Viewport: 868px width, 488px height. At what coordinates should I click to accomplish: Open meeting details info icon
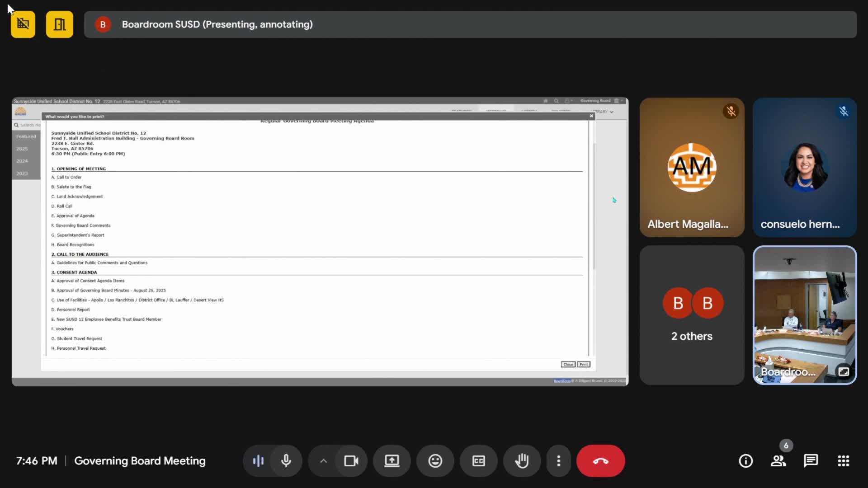(x=745, y=461)
